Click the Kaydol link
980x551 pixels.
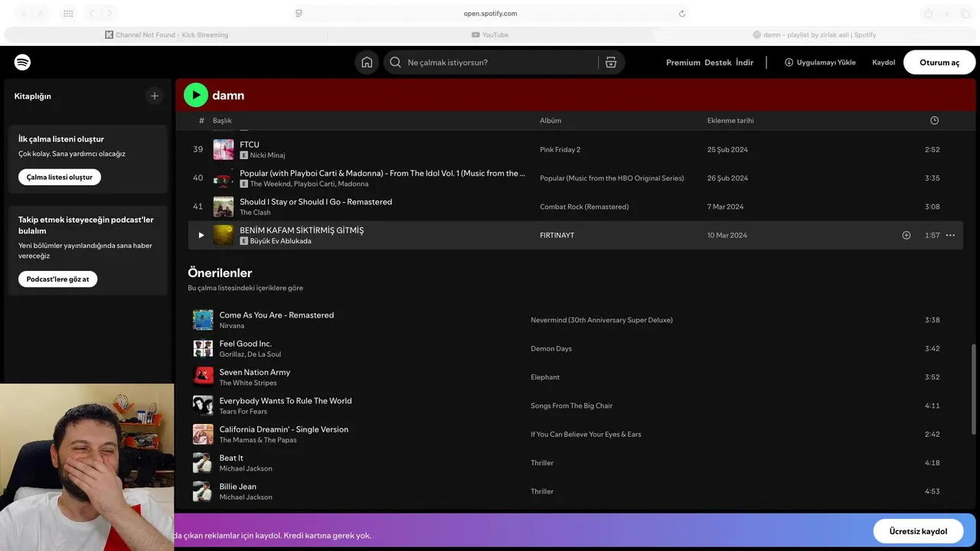pos(884,63)
